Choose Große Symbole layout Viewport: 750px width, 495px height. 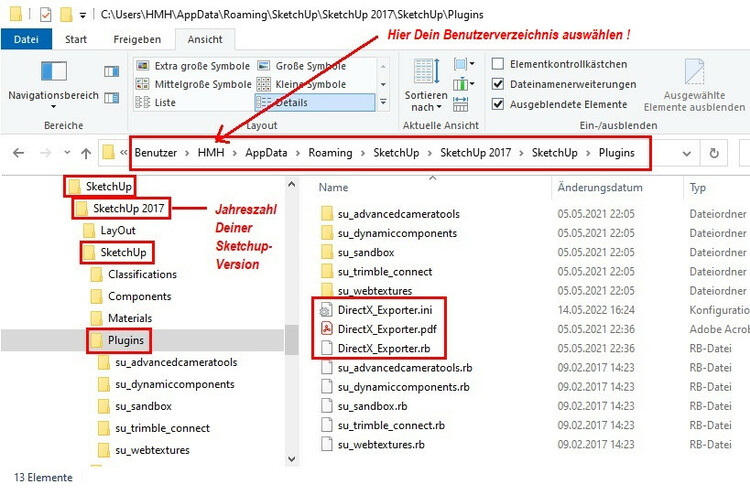(302, 66)
